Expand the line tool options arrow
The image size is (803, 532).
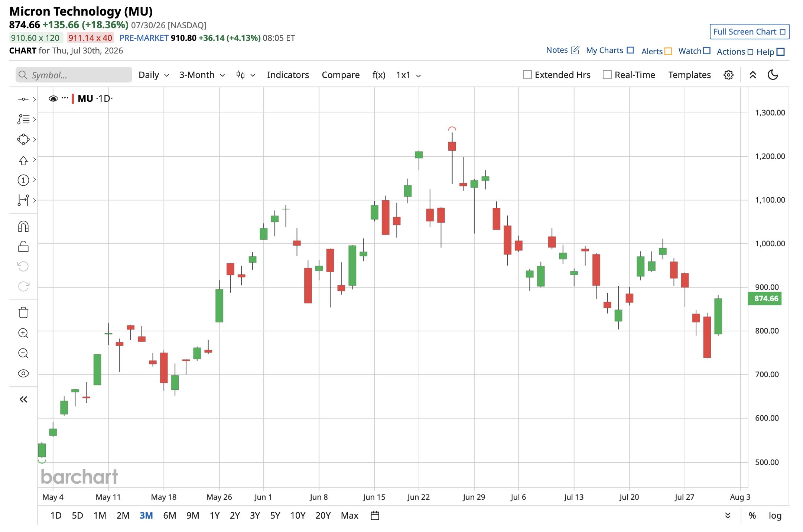pyautogui.click(x=35, y=99)
